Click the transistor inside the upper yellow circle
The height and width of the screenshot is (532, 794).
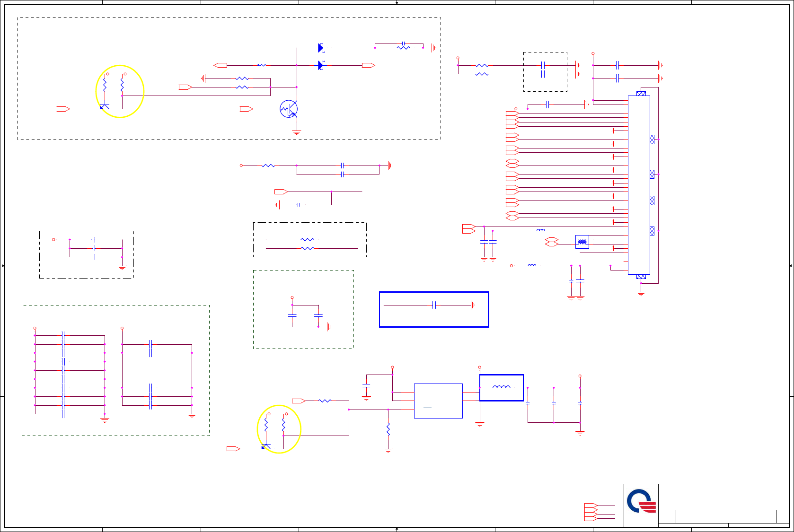[105, 107]
